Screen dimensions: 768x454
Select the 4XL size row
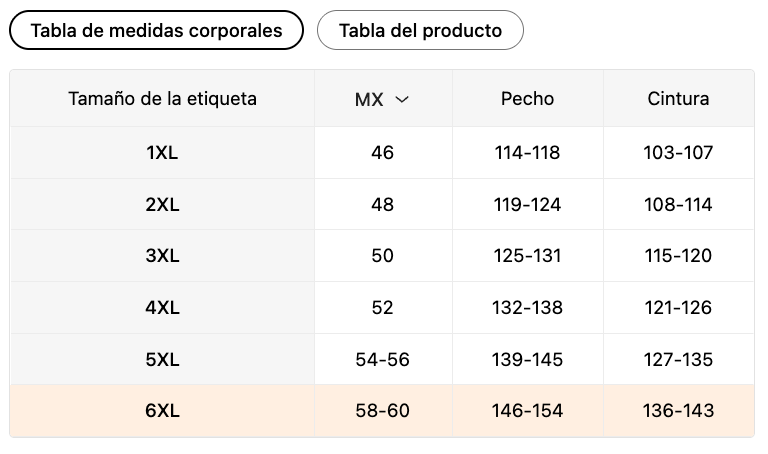[162, 308]
